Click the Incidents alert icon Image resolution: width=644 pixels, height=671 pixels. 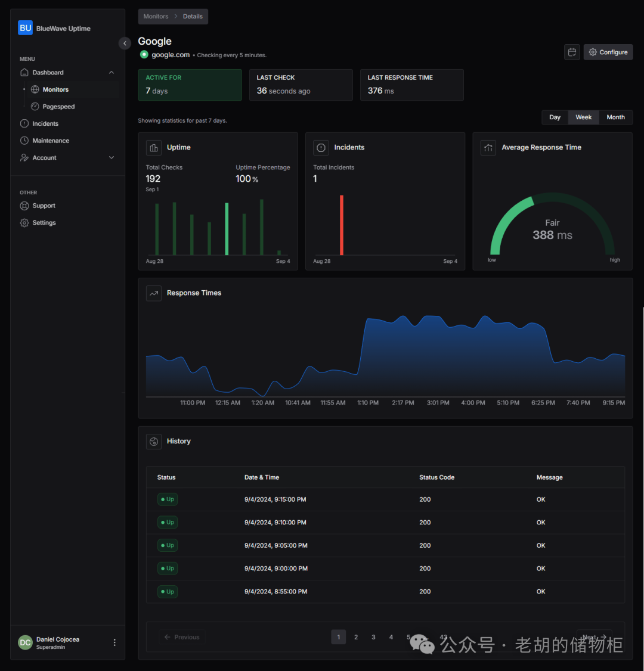[x=24, y=124]
